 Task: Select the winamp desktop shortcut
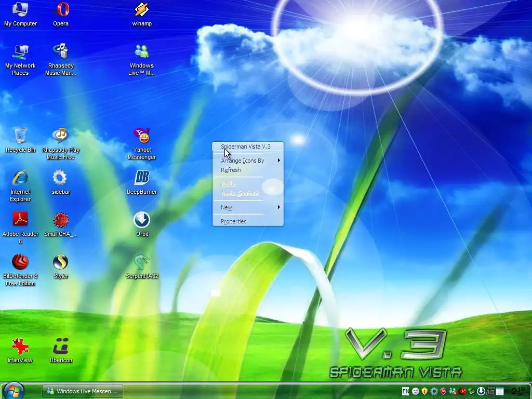(142, 14)
